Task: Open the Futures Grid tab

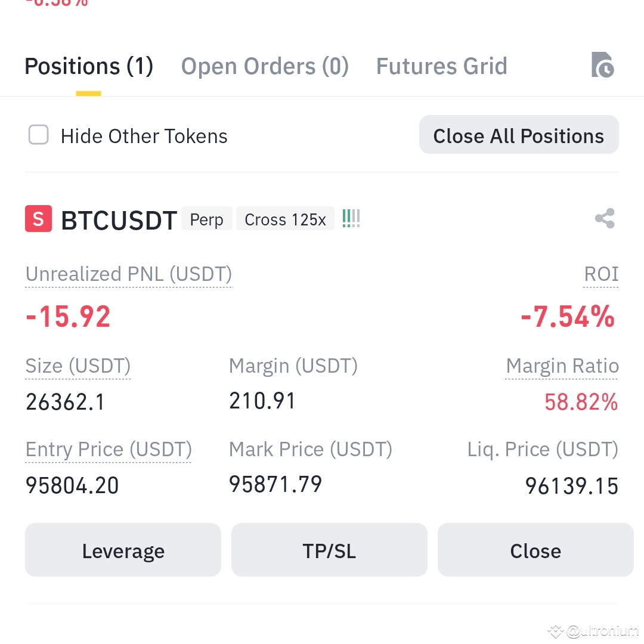Action: pos(441,66)
